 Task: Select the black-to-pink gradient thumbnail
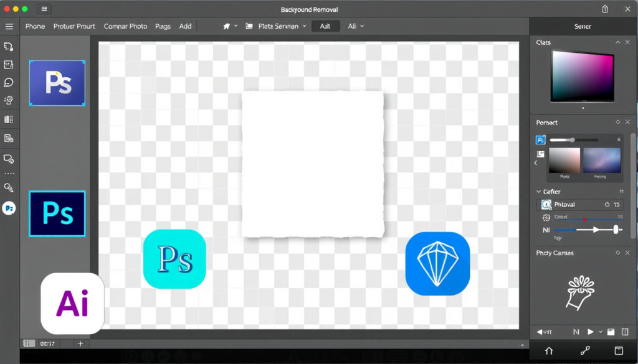coord(564,161)
